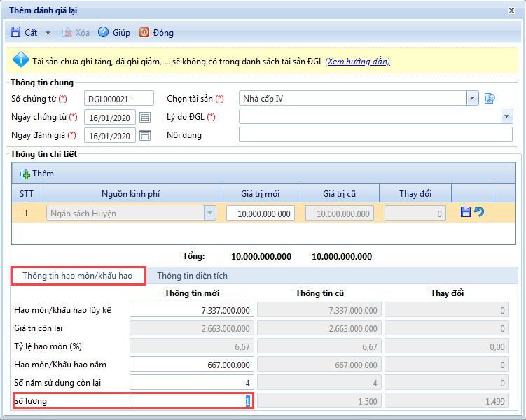Open the Xem hướng dẫn link
526x420 pixels.
358,62
